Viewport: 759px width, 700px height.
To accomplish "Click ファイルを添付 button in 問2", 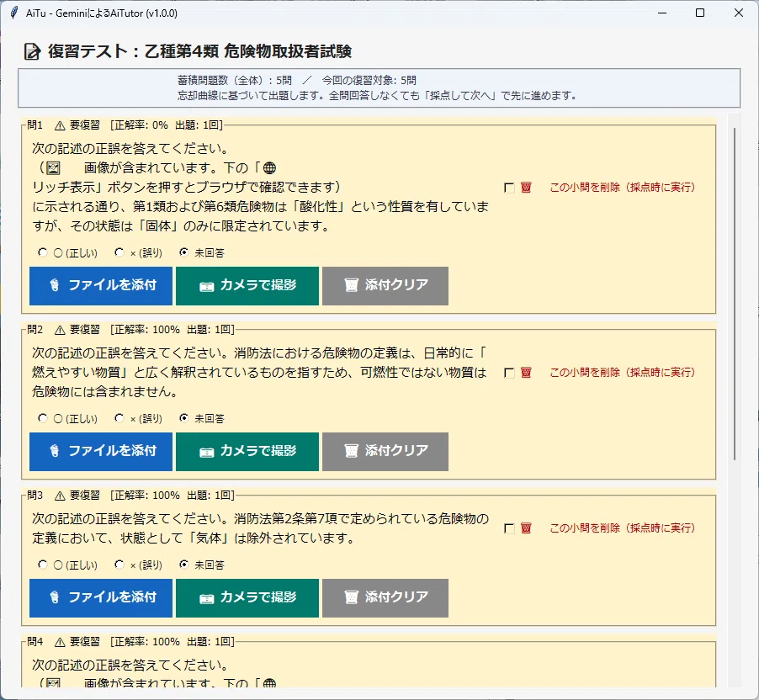I will click(x=101, y=452).
